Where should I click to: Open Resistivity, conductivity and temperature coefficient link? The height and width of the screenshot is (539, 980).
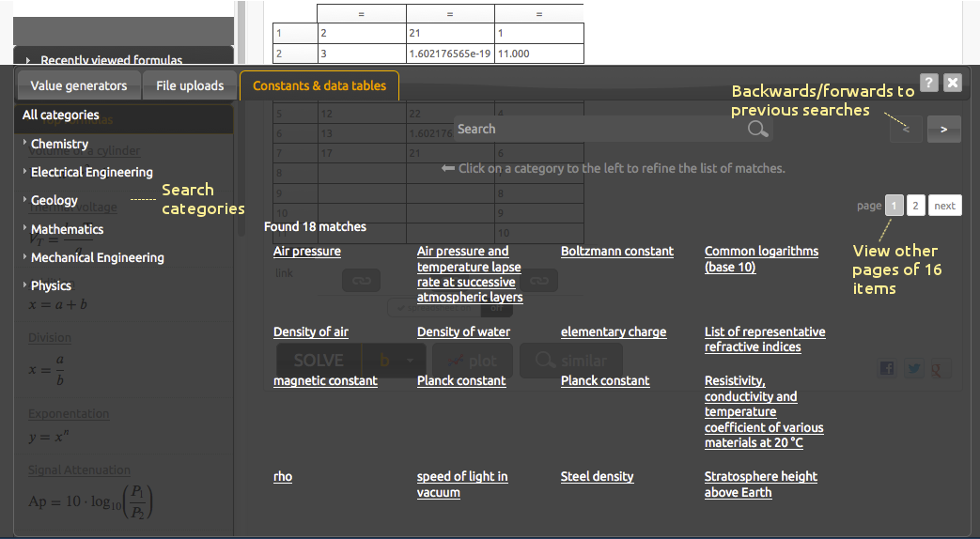(764, 411)
